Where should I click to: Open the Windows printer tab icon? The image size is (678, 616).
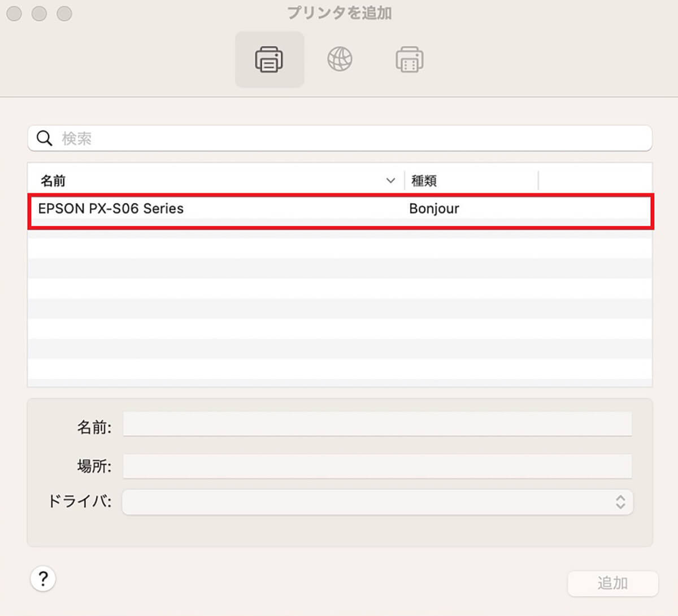pyautogui.click(x=410, y=59)
